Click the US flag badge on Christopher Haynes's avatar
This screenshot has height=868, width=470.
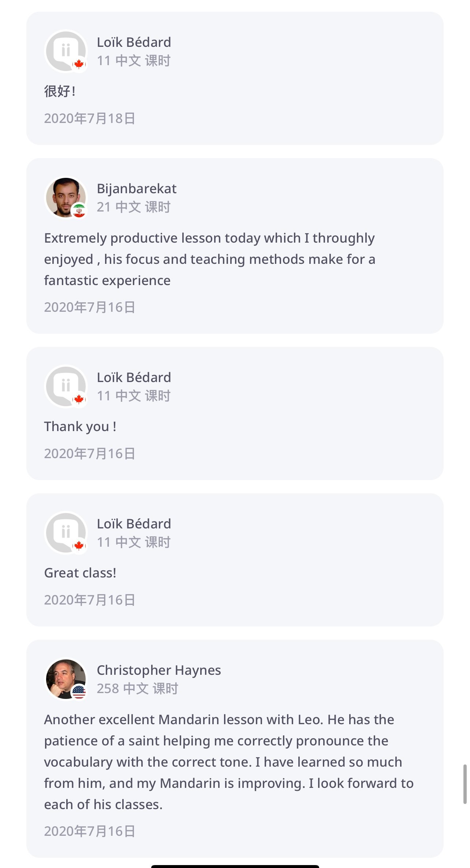pos(79,692)
